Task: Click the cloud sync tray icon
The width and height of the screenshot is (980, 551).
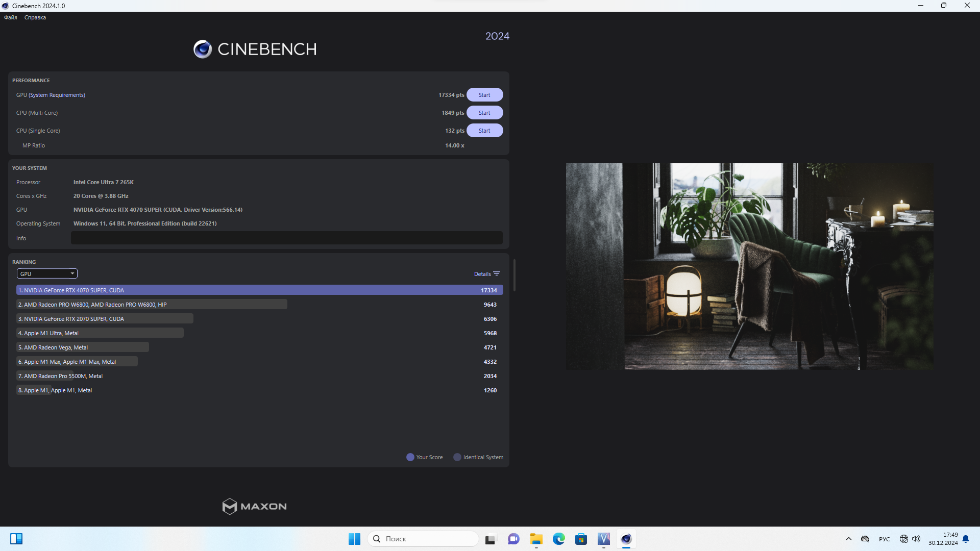Action: 865,539
